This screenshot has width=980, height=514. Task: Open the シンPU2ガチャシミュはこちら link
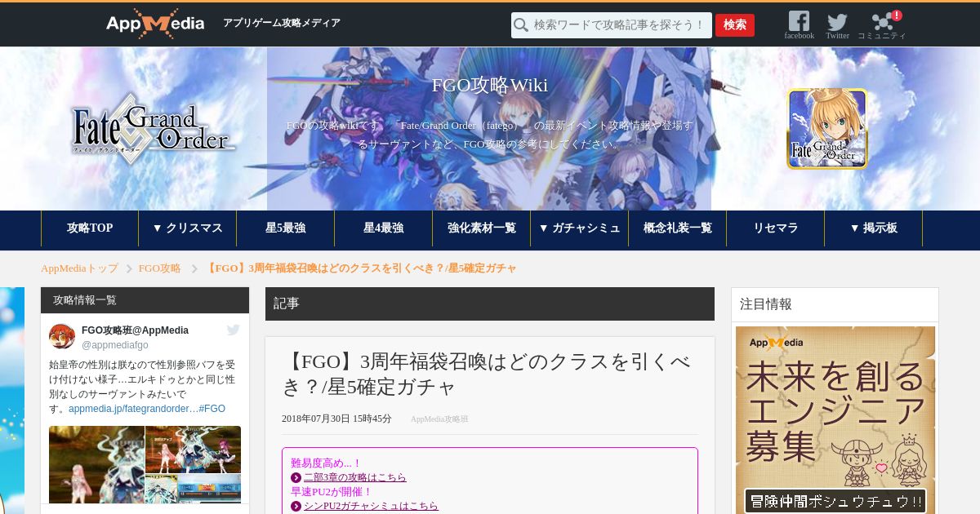(x=371, y=506)
